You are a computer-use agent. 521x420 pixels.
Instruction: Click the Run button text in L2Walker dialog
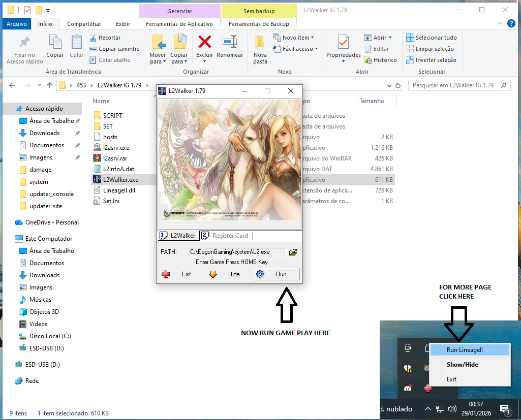281,274
